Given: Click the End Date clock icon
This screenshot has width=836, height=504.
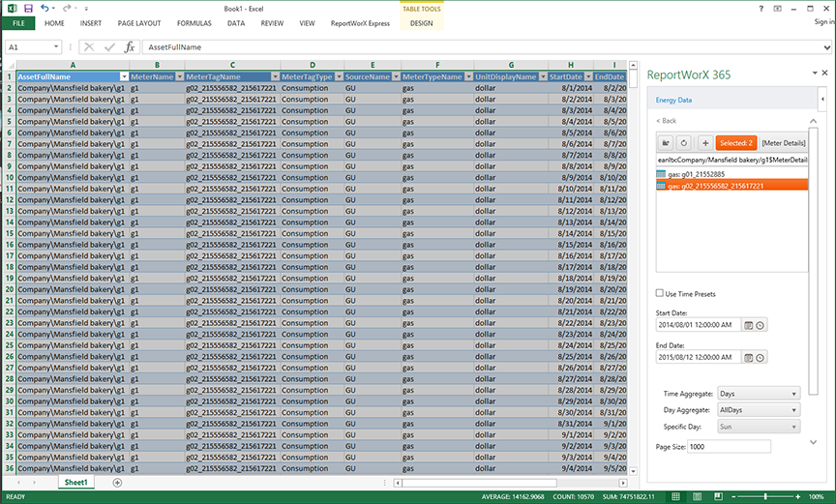Looking at the screenshot, I should [761, 357].
